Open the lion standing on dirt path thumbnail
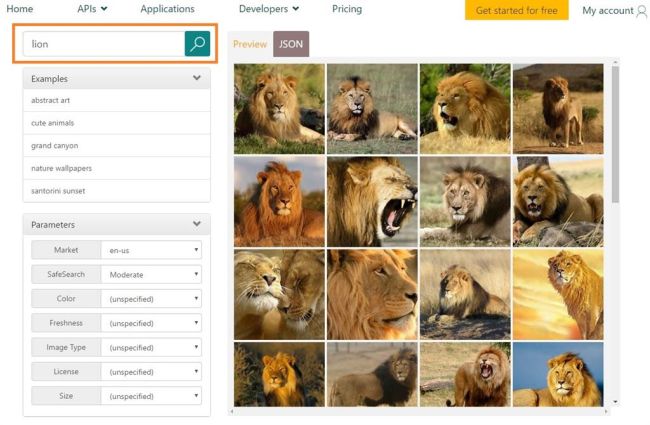 pos(558,109)
